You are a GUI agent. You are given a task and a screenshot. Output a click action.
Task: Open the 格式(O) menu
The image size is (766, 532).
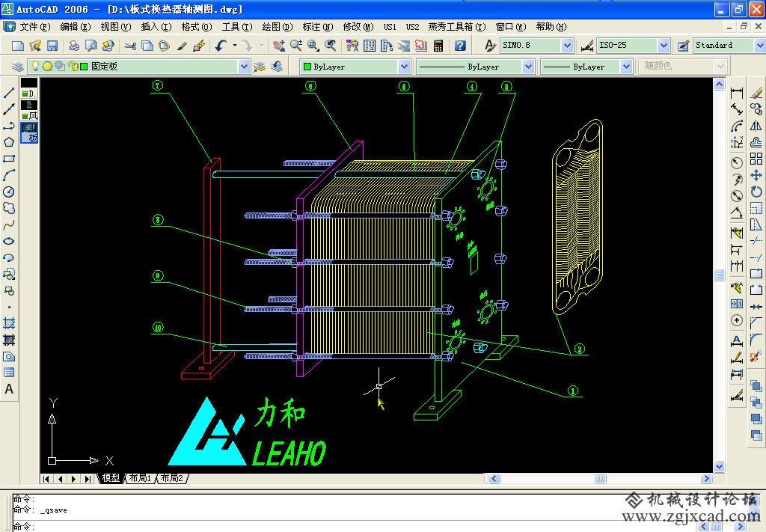click(x=197, y=27)
